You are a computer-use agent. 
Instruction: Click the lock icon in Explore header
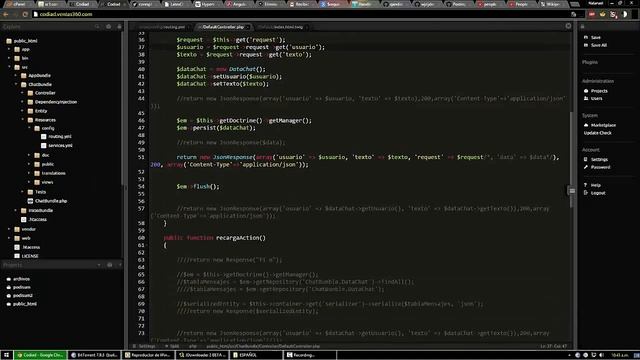(x=119, y=27)
